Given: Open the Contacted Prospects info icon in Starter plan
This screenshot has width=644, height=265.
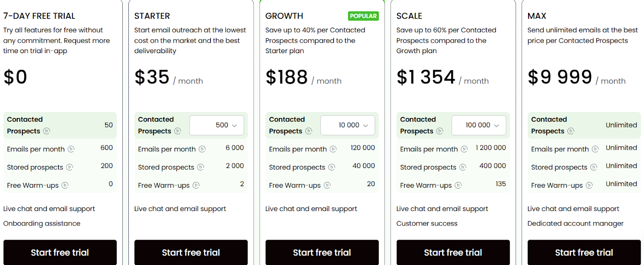Looking at the screenshot, I should click(178, 131).
